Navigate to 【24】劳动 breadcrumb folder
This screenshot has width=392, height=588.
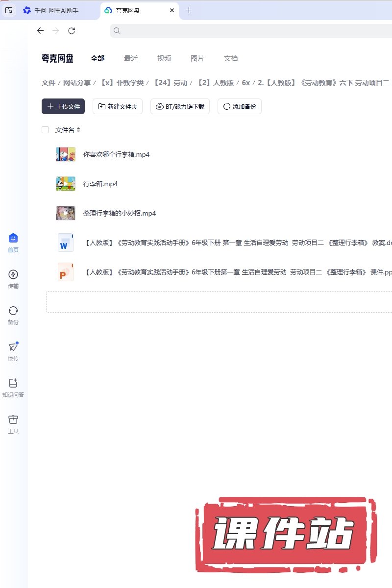170,83
